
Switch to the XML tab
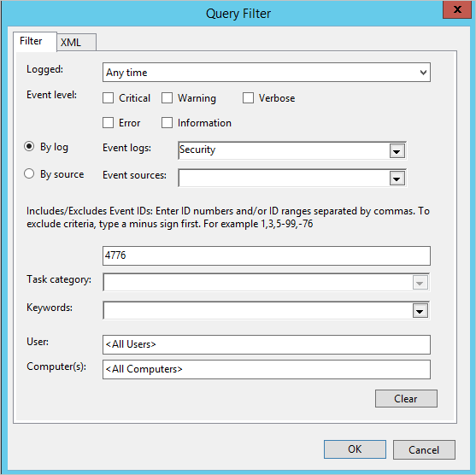[77, 42]
